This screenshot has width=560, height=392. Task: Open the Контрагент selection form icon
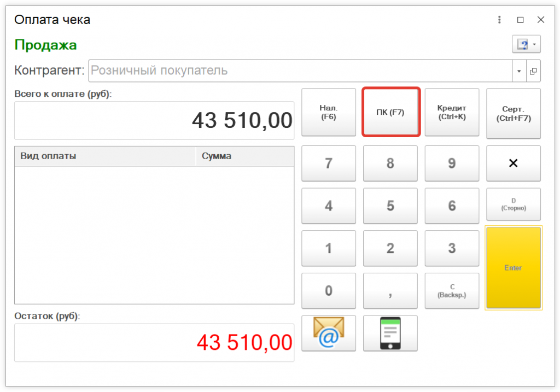533,71
